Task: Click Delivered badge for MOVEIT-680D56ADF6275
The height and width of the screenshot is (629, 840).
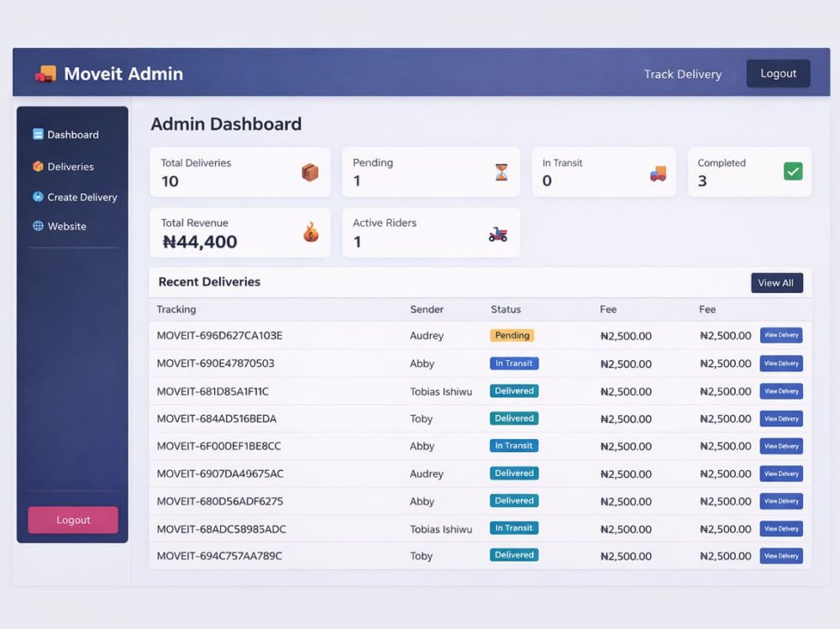Action: [x=514, y=501]
